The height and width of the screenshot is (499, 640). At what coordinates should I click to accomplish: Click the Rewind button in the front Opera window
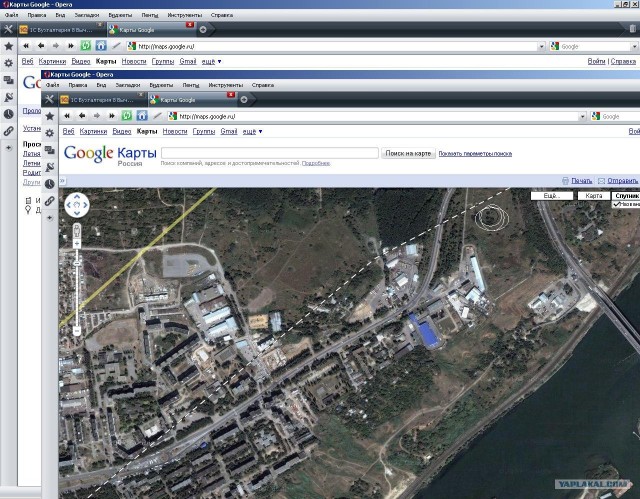67,116
